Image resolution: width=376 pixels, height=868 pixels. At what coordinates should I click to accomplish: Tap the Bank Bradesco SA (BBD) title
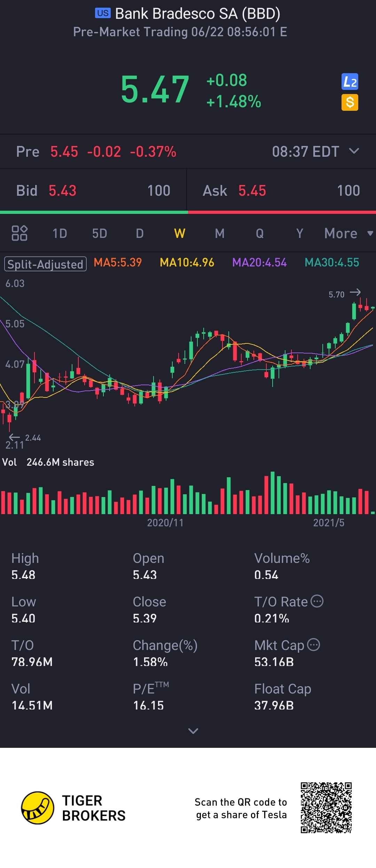198,14
